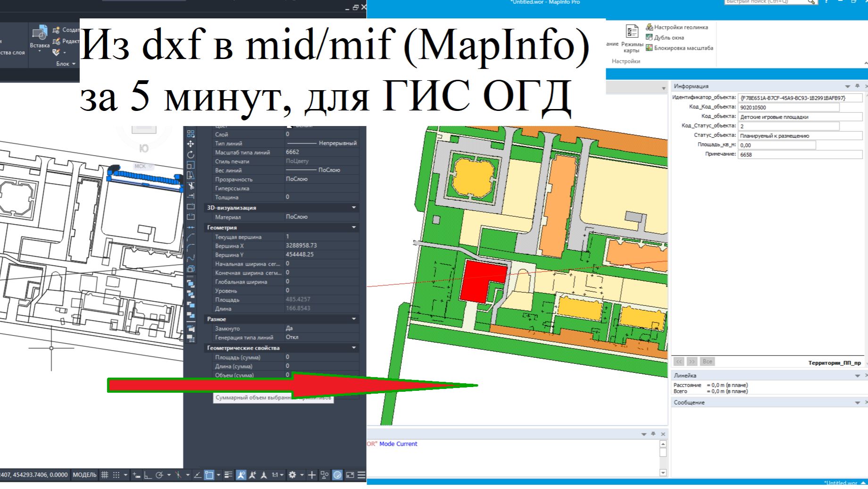Toggle dynamic input in AutoCAD status bar
Screen dimensions: 868x489
click(136, 475)
